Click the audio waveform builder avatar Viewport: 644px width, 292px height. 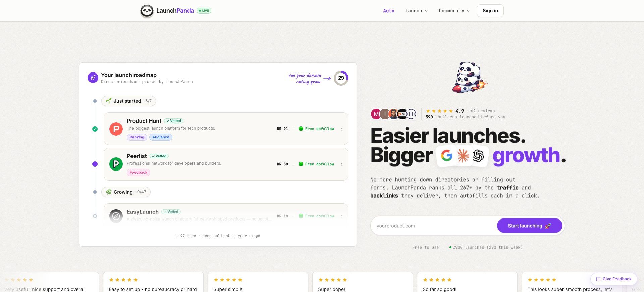[411, 114]
